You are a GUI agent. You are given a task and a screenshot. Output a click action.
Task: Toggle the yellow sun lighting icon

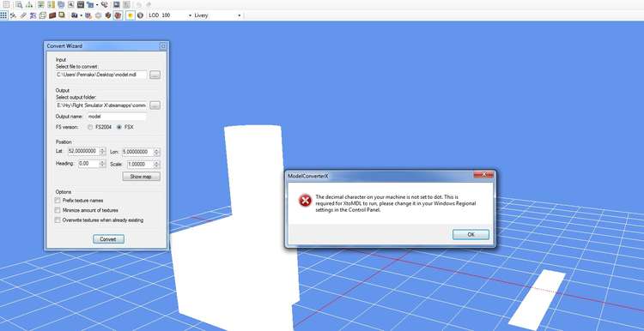pyautogui.click(x=131, y=15)
